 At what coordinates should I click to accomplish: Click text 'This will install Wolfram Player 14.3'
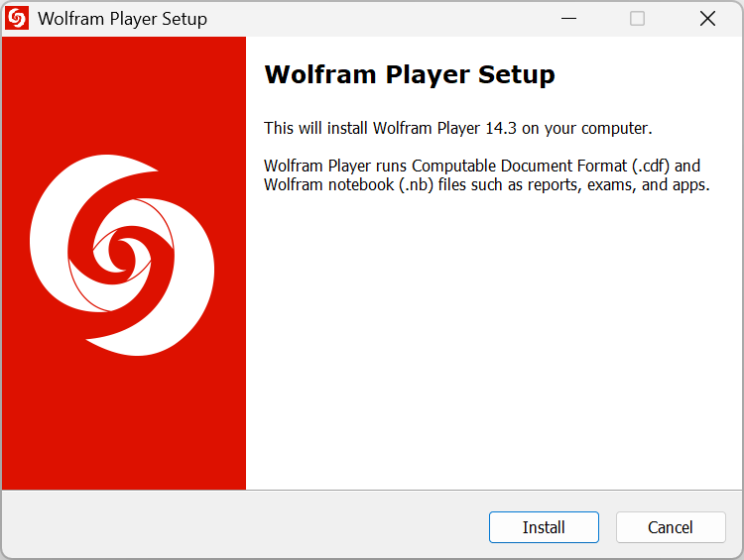[390, 128]
